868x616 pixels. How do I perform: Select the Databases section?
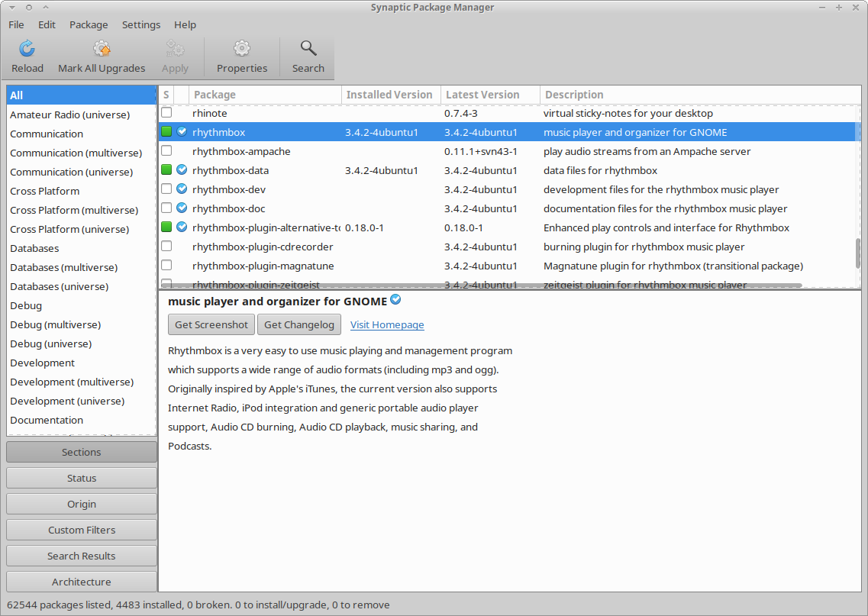tap(82, 248)
